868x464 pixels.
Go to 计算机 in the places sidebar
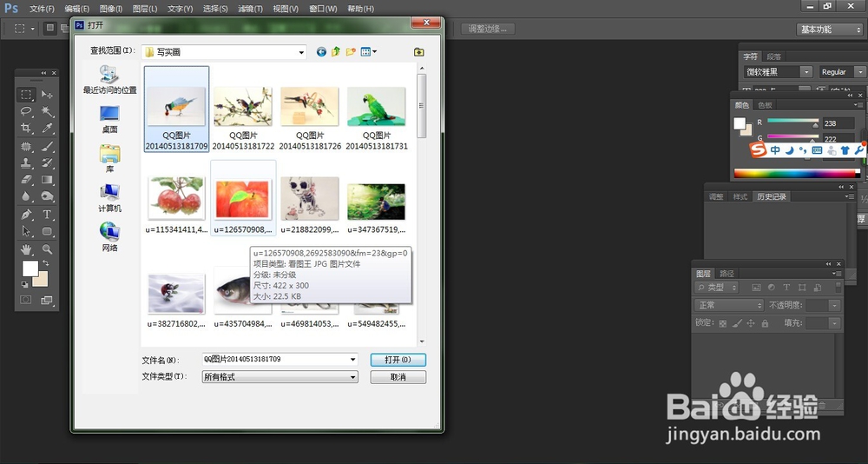(109, 198)
